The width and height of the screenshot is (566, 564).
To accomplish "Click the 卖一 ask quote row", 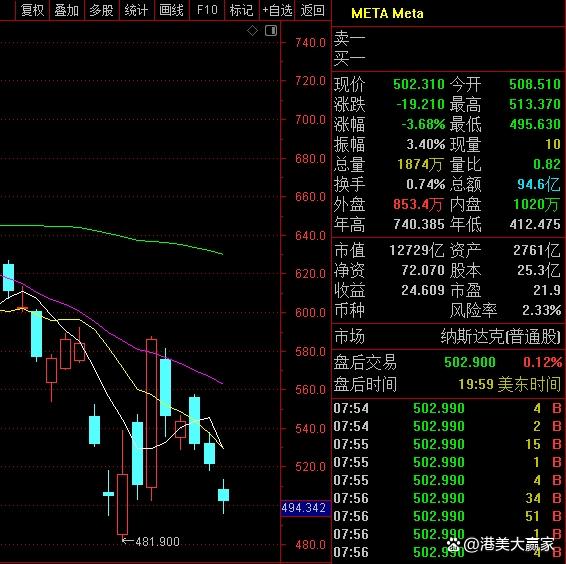I will tap(448, 38).
